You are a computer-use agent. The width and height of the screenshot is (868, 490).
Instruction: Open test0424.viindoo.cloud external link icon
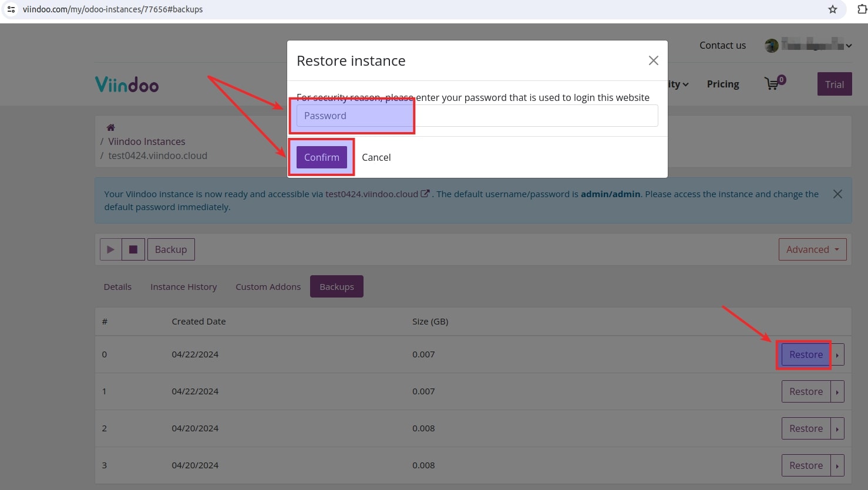pos(425,194)
